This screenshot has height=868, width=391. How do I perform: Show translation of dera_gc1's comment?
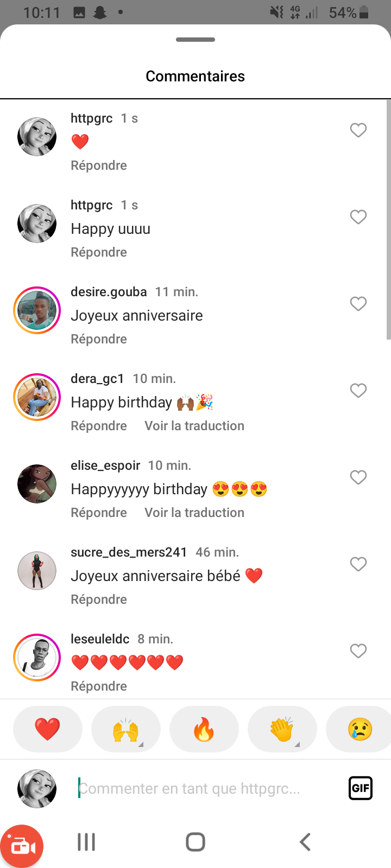click(194, 426)
